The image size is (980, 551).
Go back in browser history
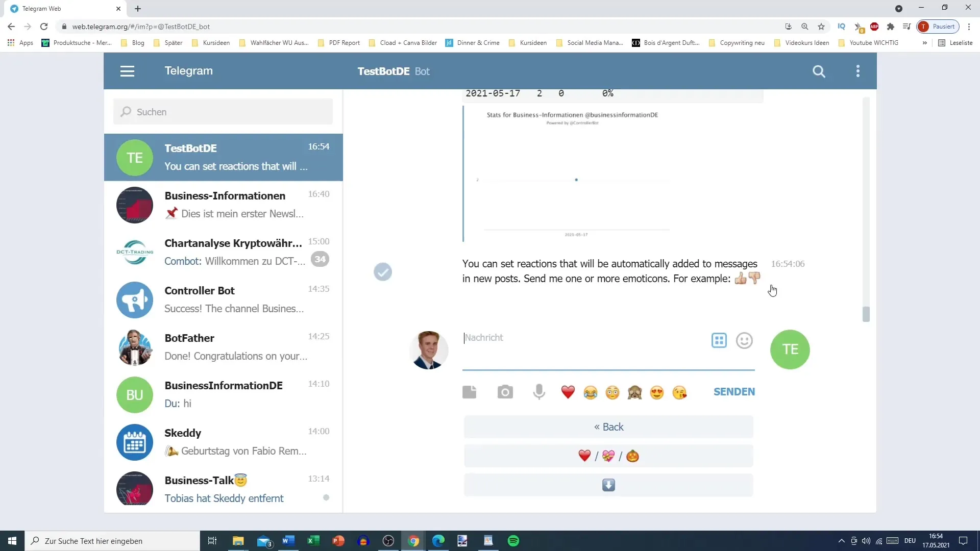pos(11,27)
